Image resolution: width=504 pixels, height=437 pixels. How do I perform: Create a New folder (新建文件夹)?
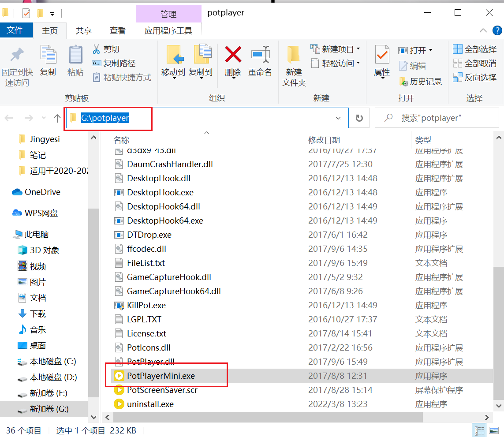[x=294, y=66]
